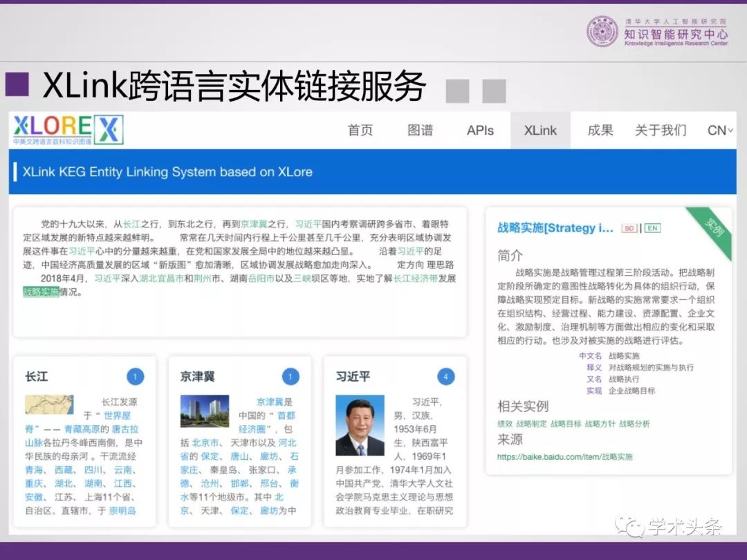Click the 京津冀 card title
The height and width of the screenshot is (560, 747).
pos(198,377)
